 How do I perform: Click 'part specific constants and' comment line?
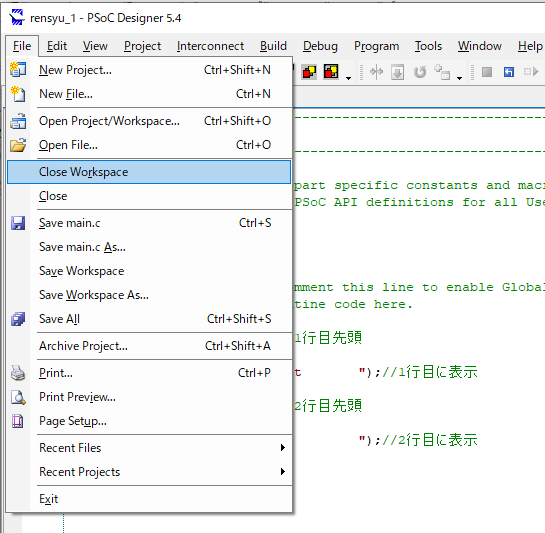point(402,185)
